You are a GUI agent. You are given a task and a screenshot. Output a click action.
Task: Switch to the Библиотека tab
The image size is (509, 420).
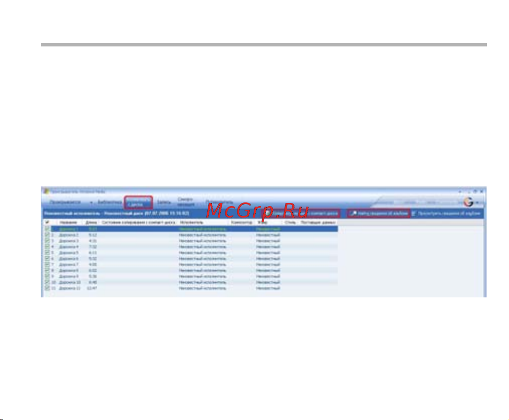click(x=110, y=202)
